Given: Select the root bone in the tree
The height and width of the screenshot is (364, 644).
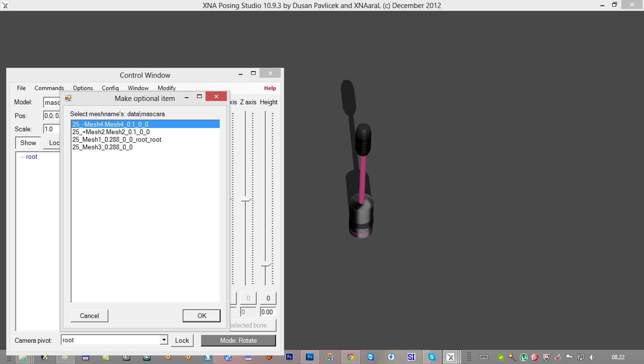Looking at the screenshot, I should pyautogui.click(x=32, y=157).
